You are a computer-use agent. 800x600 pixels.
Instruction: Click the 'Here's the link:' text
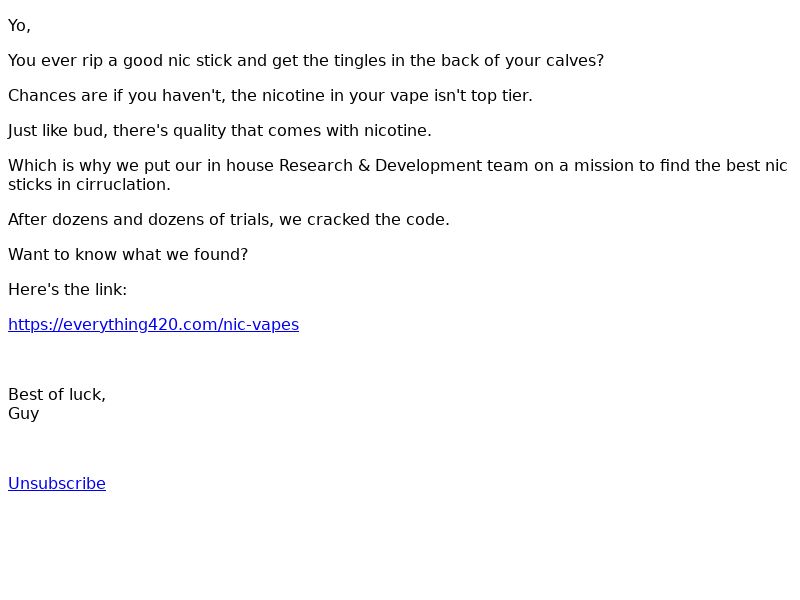tap(67, 290)
